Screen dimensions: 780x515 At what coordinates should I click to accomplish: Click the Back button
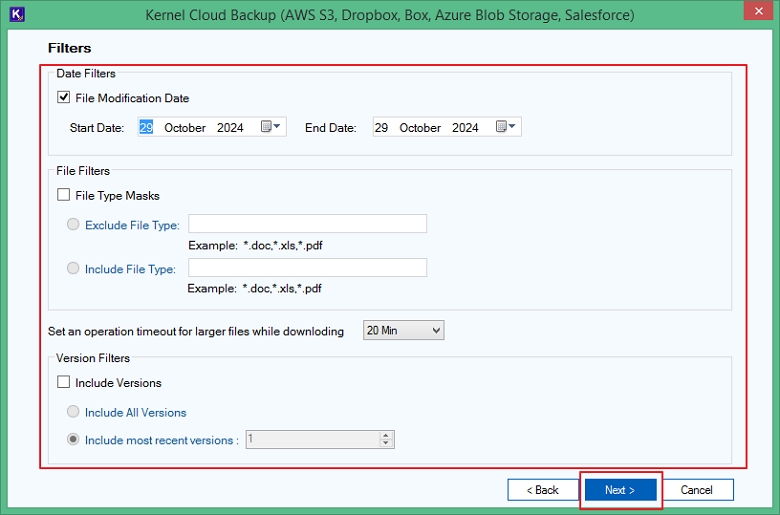543,490
